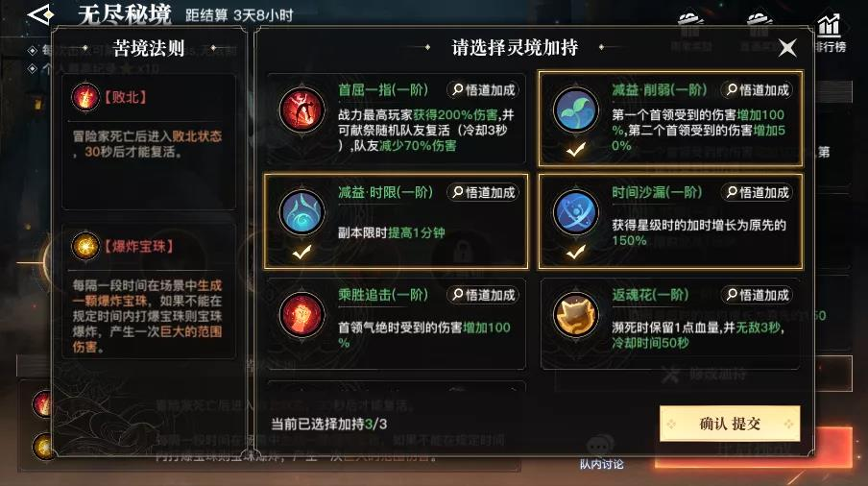Click the 乘胜追击 red fist icon
This screenshot has width=868, height=486.
pyautogui.click(x=301, y=314)
